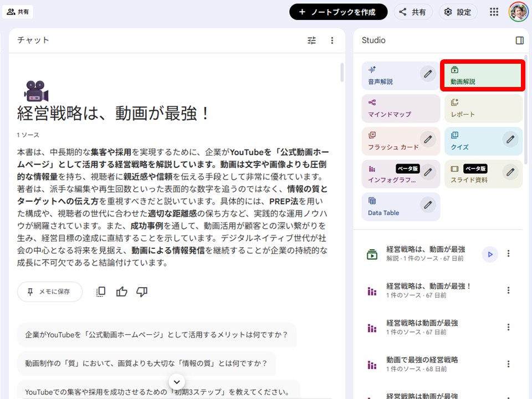This screenshot has height=399, width=532.
Task: Edit 音声解説 options with pencil icon
Action: (x=428, y=74)
